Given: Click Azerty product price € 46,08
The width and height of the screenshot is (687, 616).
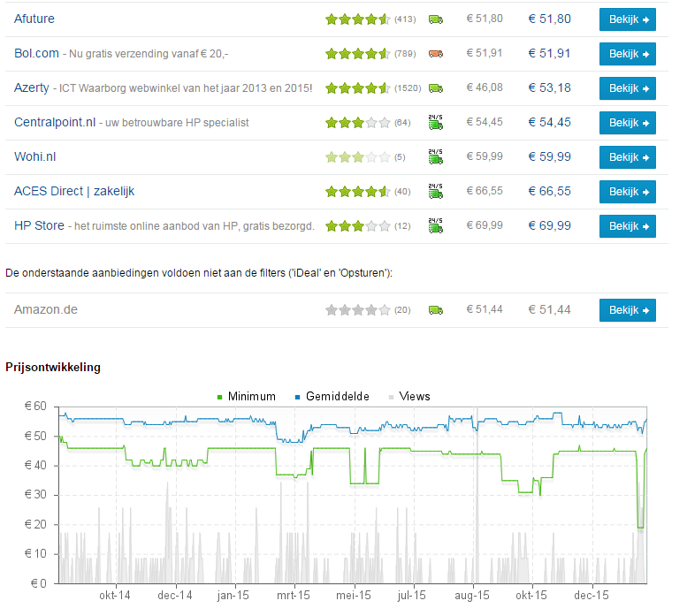Looking at the screenshot, I should (x=485, y=87).
